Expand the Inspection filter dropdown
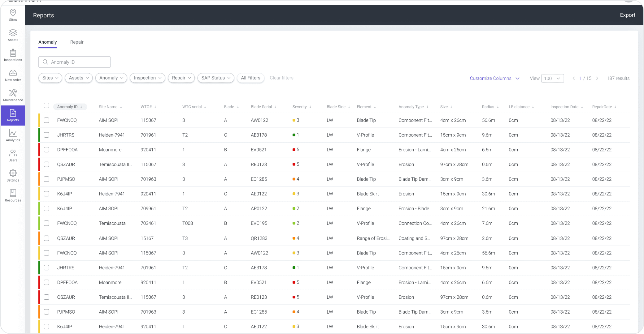This screenshot has width=644, height=334. coord(148,78)
